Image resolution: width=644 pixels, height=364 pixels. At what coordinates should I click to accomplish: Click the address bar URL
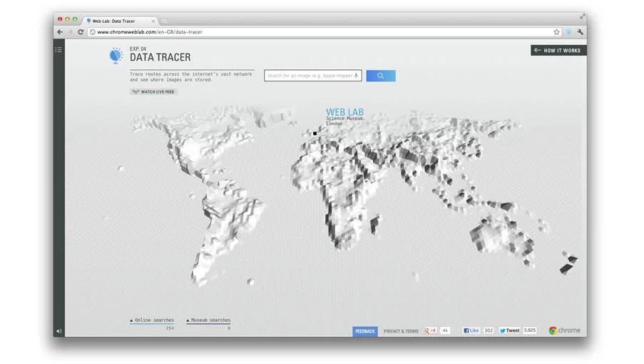click(x=150, y=32)
